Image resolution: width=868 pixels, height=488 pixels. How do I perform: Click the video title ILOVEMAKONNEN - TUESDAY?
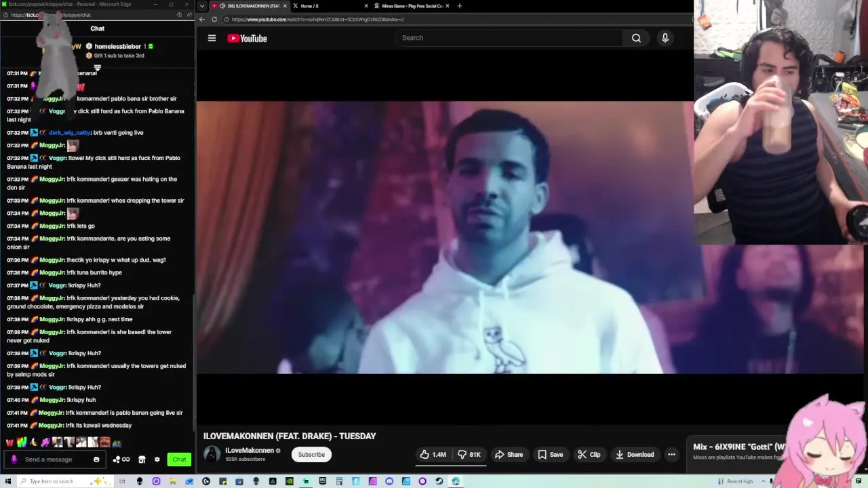(290, 436)
